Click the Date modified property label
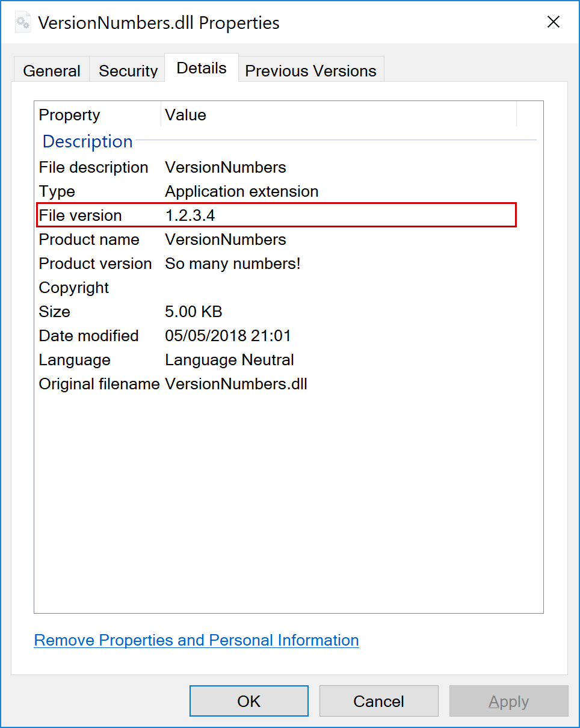Screen dimensions: 580x728 pyautogui.click(x=89, y=336)
